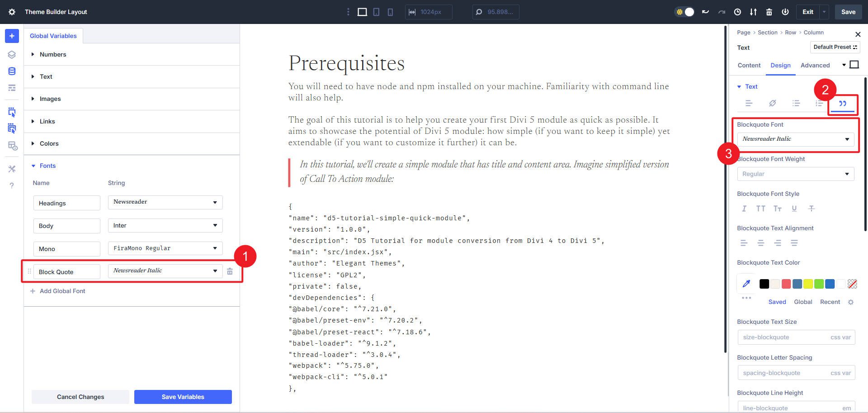Open the Blockquote Font Weight dropdown

pos(796,174)
